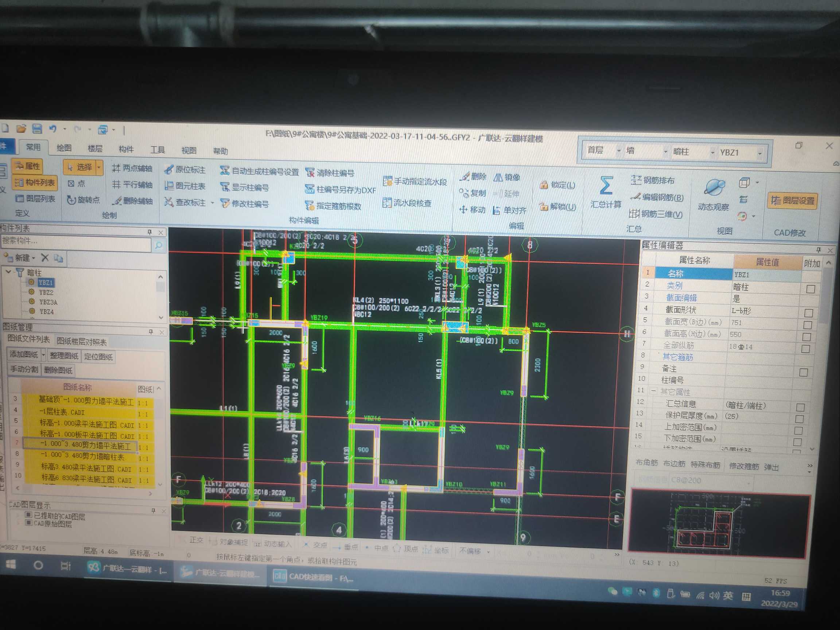
Task: Click the 镜像 mirror tool
Action: (507, 177)
